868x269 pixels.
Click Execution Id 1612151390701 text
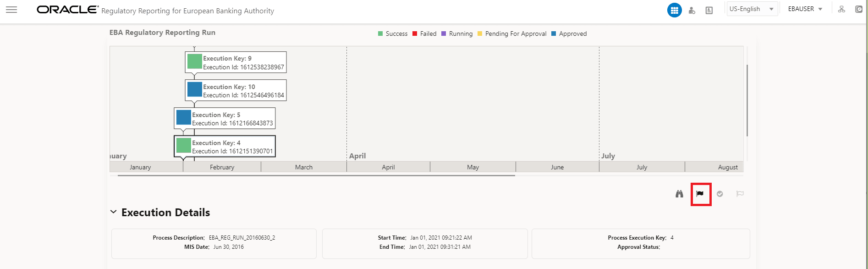[232, 151]
